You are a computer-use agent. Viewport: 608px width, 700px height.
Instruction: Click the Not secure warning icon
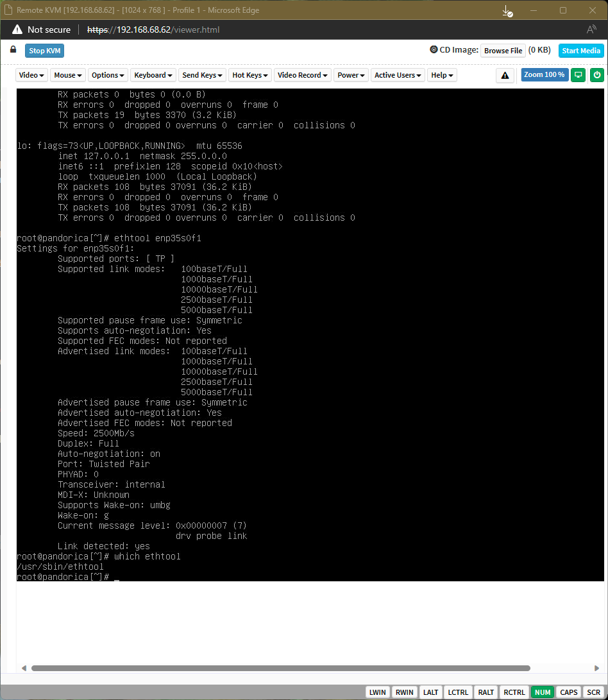[17, 30]
